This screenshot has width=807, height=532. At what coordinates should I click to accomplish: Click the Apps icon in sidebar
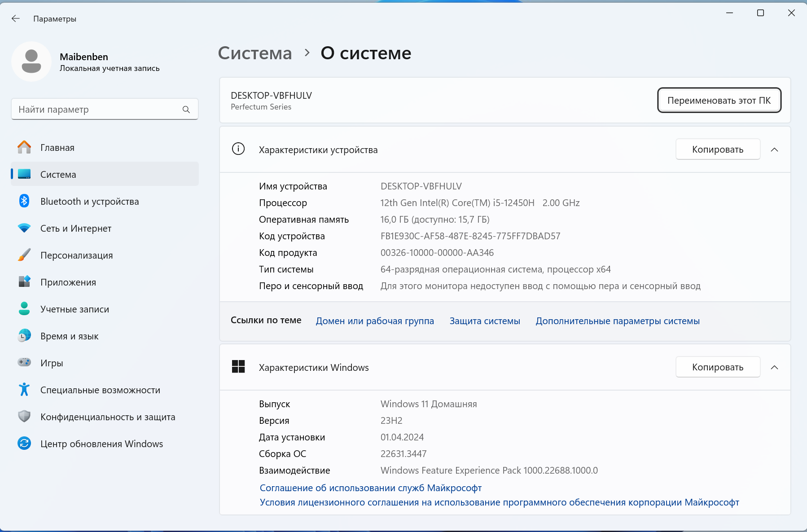(24, 282)
